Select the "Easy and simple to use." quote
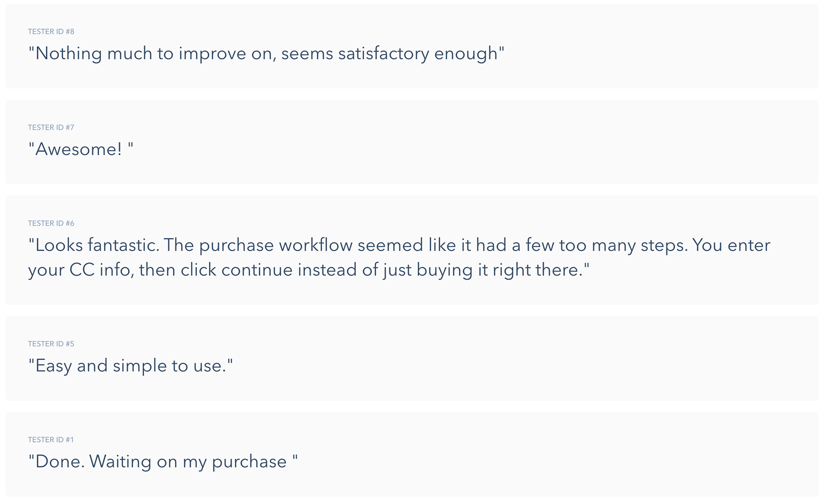Screen dimensions: 832x504 pyautogui.click(x=130, y=366)
